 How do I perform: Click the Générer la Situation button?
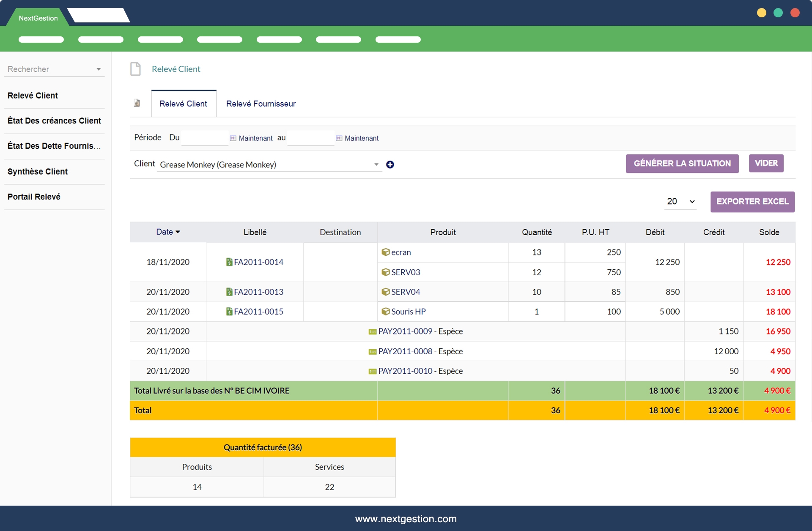coord(682,164)
